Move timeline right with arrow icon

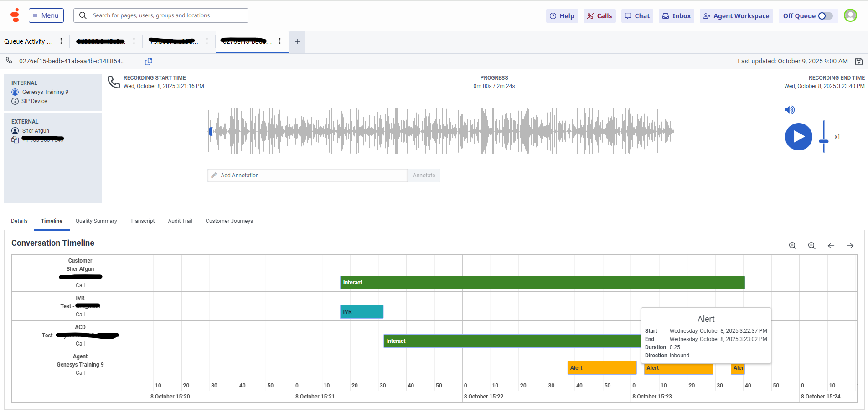pos(850,246)
